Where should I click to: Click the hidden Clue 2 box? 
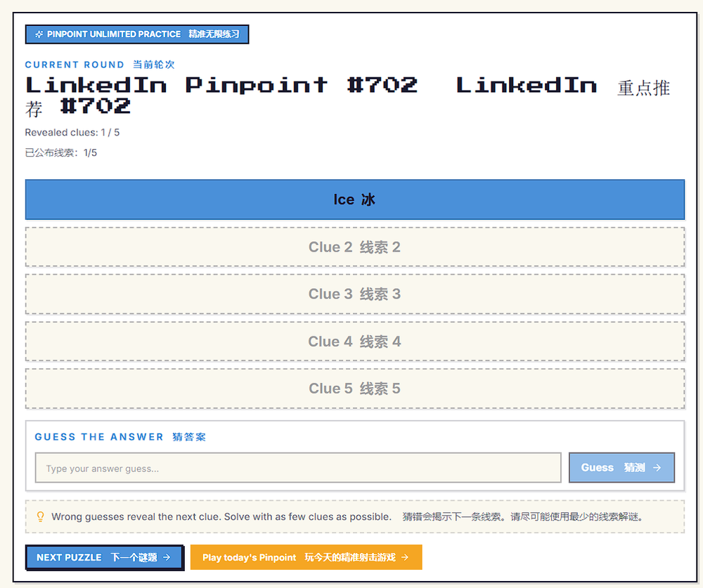click(x=354, y=247)
